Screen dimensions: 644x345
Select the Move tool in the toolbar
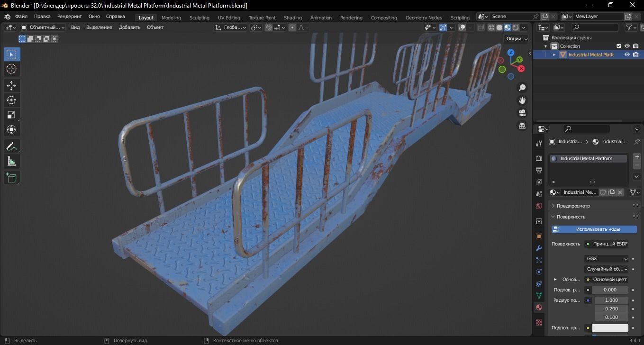tap(11, 85)
